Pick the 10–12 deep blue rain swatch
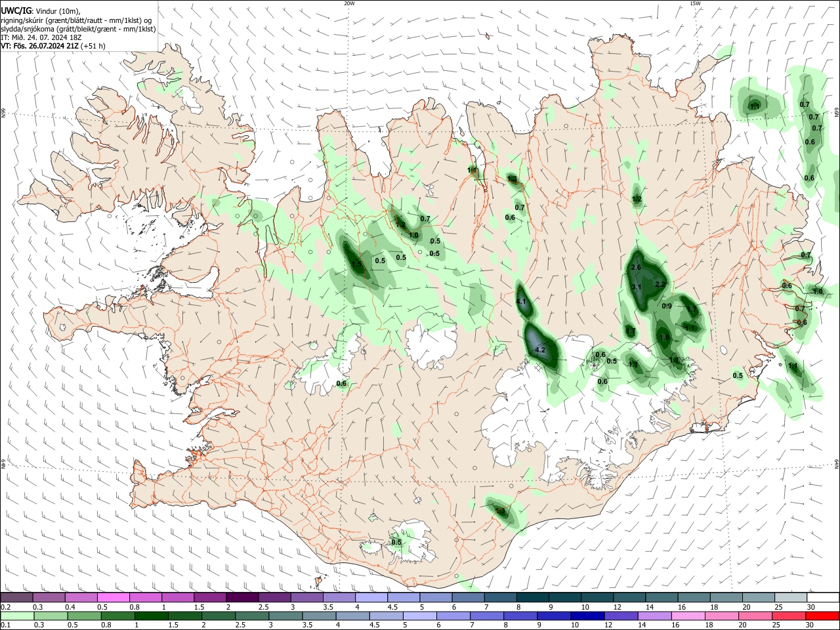 click(x=586, y=616)
